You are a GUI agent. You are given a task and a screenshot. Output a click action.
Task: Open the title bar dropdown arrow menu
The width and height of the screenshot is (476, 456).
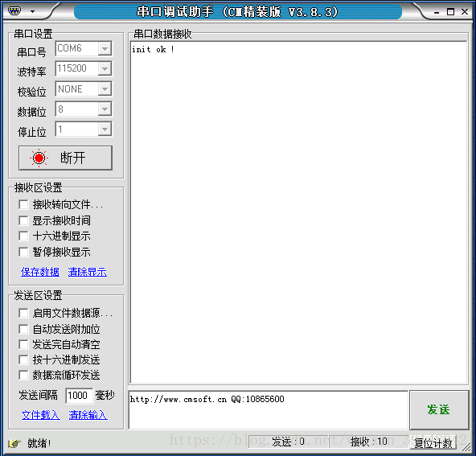click(32, 12)
